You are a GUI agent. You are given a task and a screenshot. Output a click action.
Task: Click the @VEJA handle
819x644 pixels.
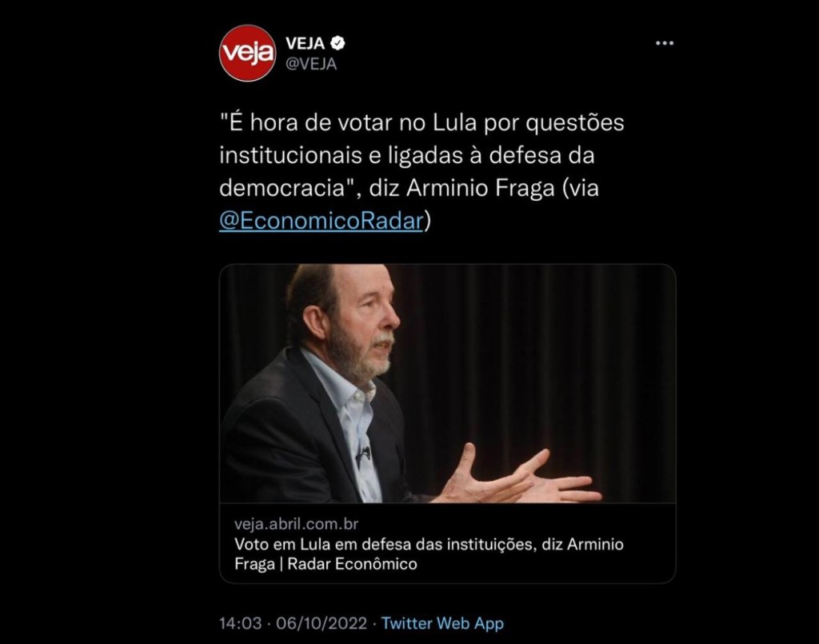(x=311, y=64)
